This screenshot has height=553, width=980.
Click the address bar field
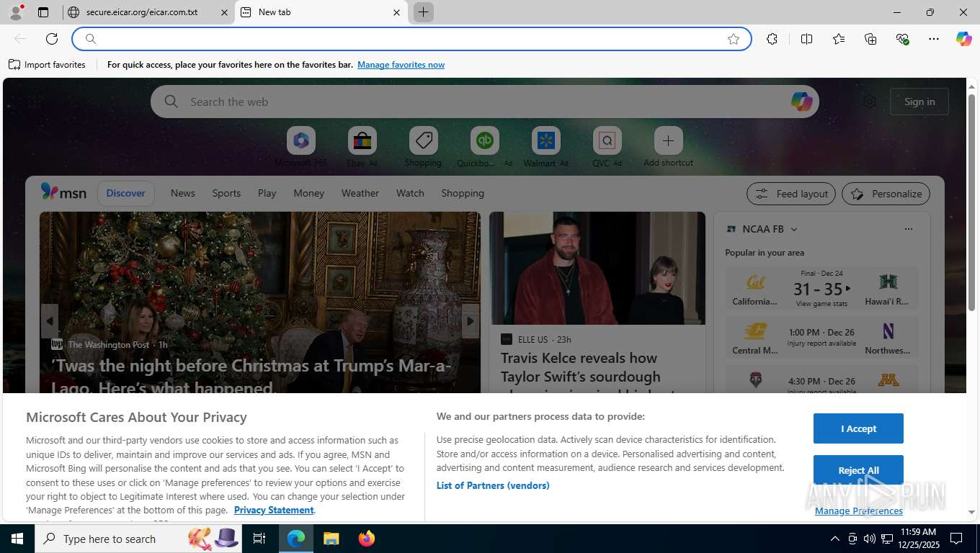[x=411, y=39]
